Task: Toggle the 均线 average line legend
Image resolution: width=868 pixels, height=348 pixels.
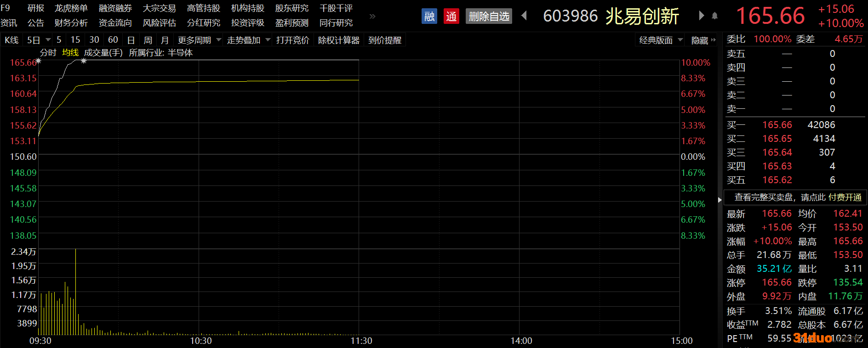Action: tap(70, 52)
